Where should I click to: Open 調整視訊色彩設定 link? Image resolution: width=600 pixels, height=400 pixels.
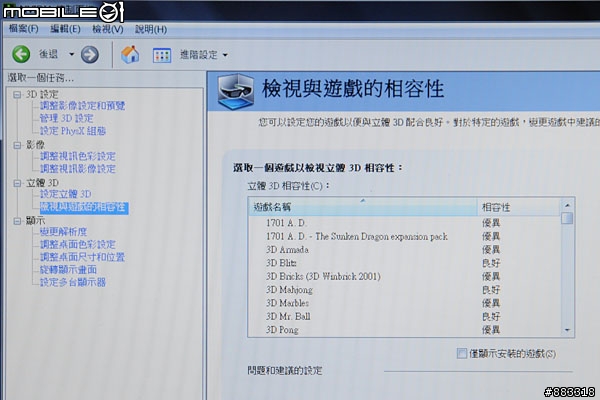coord(78,156)
